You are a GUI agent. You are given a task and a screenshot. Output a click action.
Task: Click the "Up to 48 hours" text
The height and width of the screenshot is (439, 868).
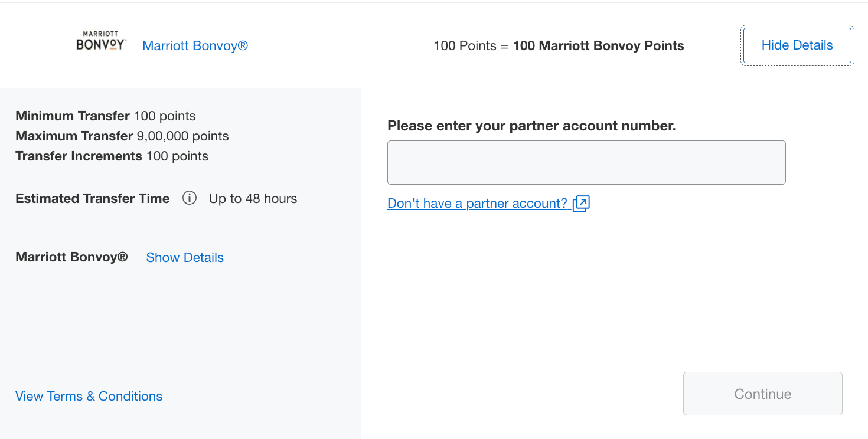coord(253,199)
